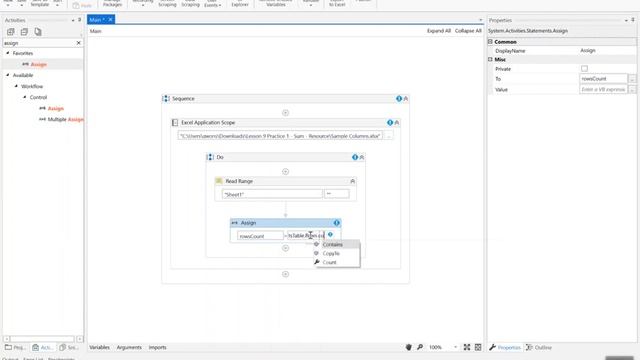Collapse the Excel Application Scope activity
640x360 pixels.
(x=397, y=122)
